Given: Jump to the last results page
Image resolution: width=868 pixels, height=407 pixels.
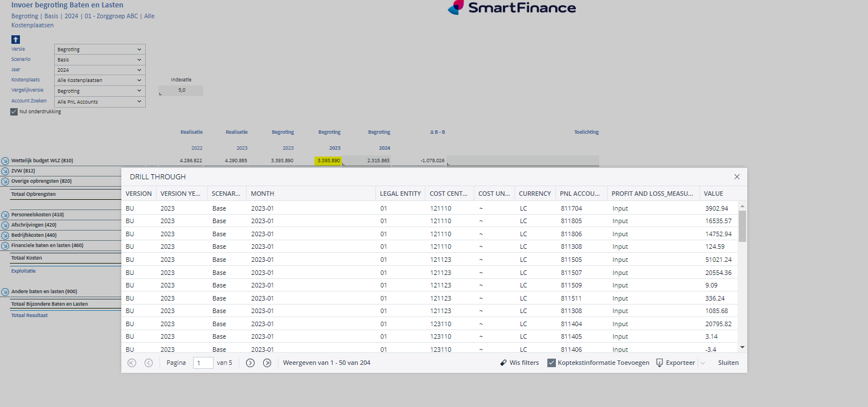Looking at the screenshot, I should click(267, 363).
